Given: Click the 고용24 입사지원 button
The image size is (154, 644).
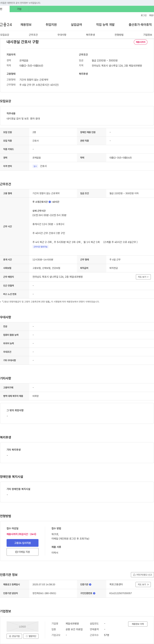Looking at the screenshot, I should pos(23,543).
